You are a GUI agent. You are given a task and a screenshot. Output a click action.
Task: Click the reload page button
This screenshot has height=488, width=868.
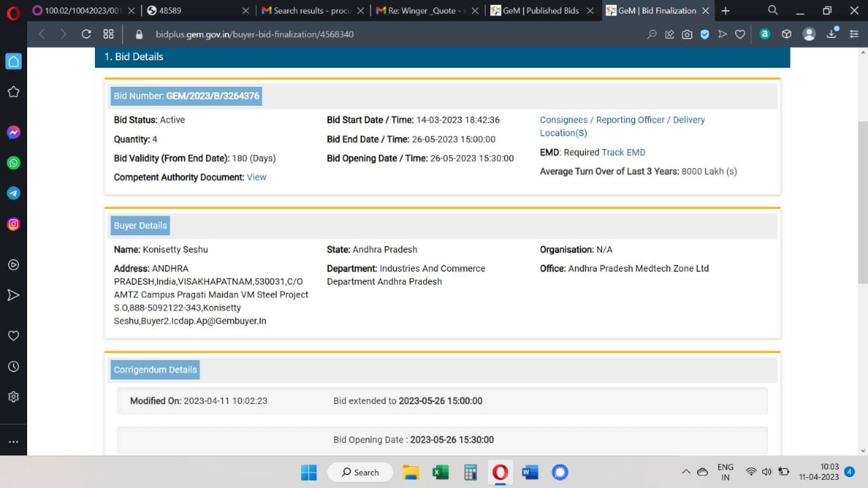pyautogui.click(x=86, y=34)
